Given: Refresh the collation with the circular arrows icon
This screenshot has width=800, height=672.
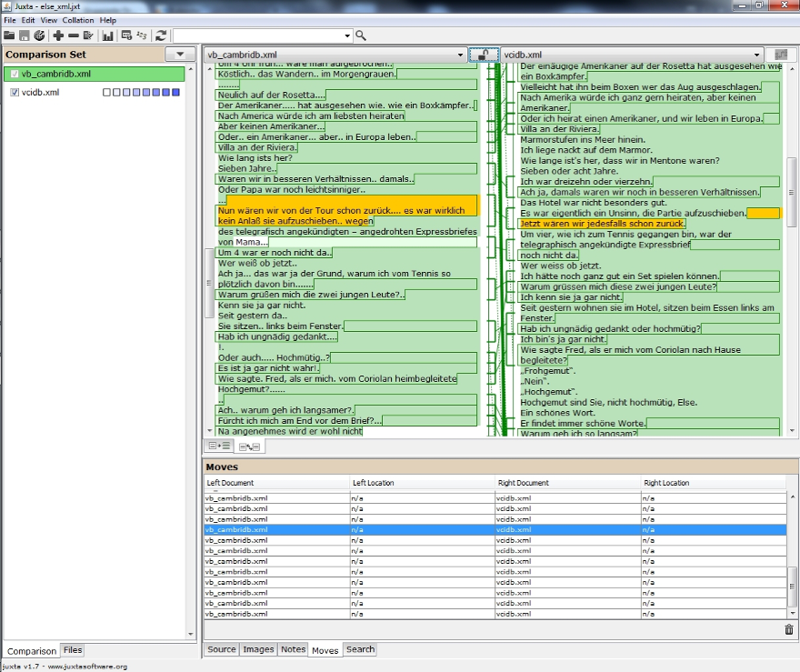Looking at the screenshot, I should pyautogui.click(x=161, y=35).
